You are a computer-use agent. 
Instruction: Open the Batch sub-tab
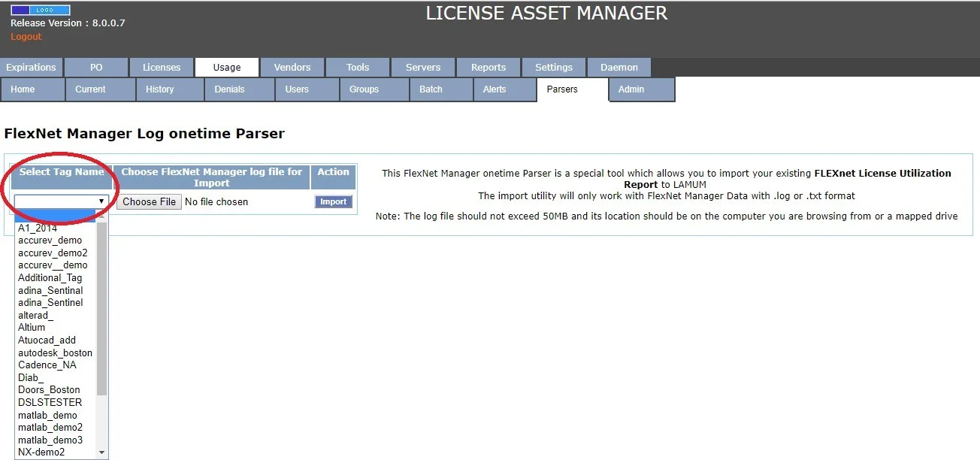pos(440,89)
